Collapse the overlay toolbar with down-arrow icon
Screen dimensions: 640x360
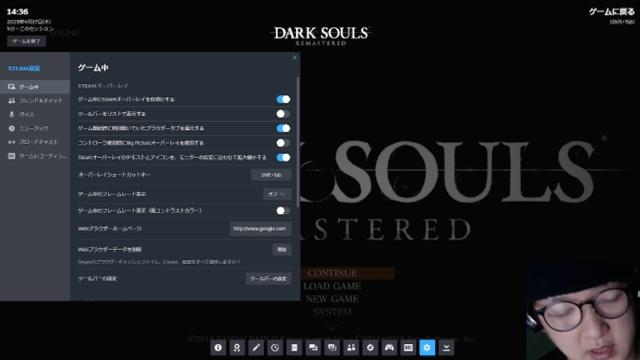[447, 347]
